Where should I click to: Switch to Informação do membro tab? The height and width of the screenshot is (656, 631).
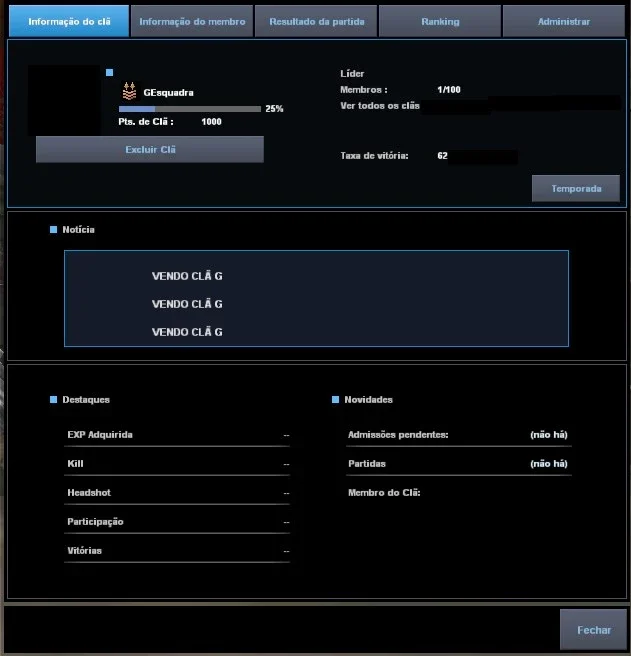tap(192, 21)
